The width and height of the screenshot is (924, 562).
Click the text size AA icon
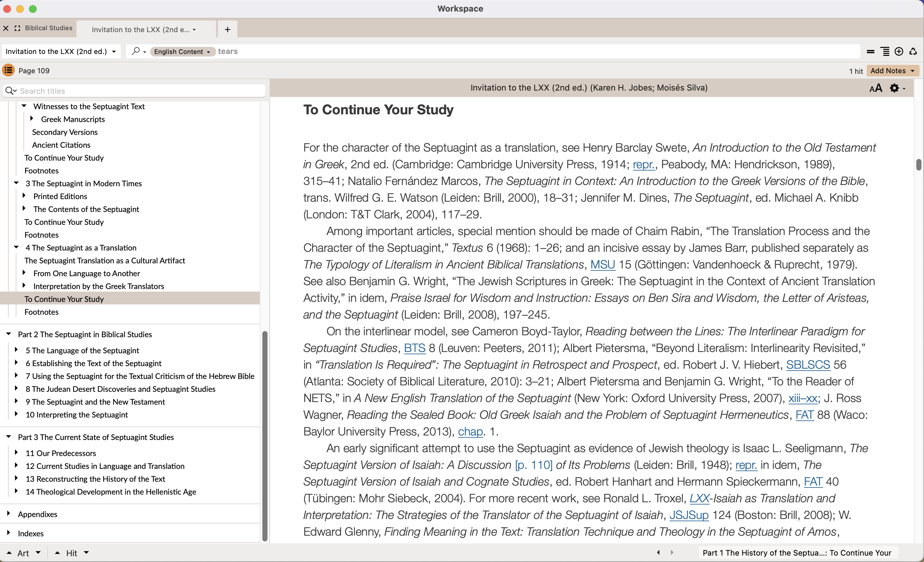click(875, 88)
